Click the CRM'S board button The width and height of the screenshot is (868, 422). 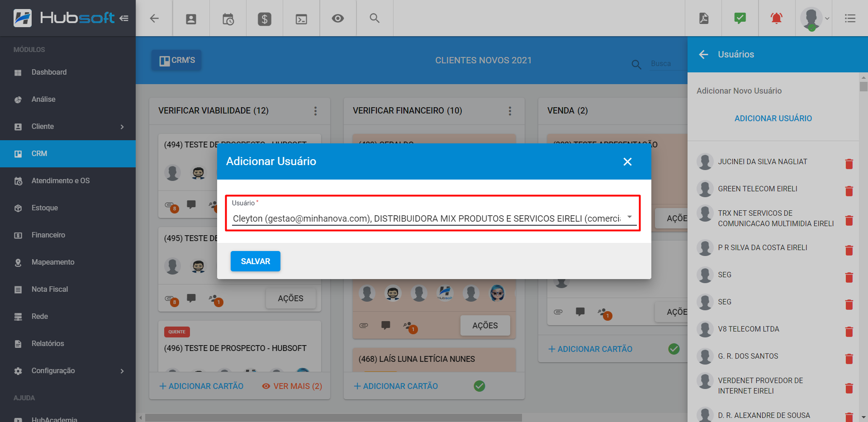tap(177, 60)
